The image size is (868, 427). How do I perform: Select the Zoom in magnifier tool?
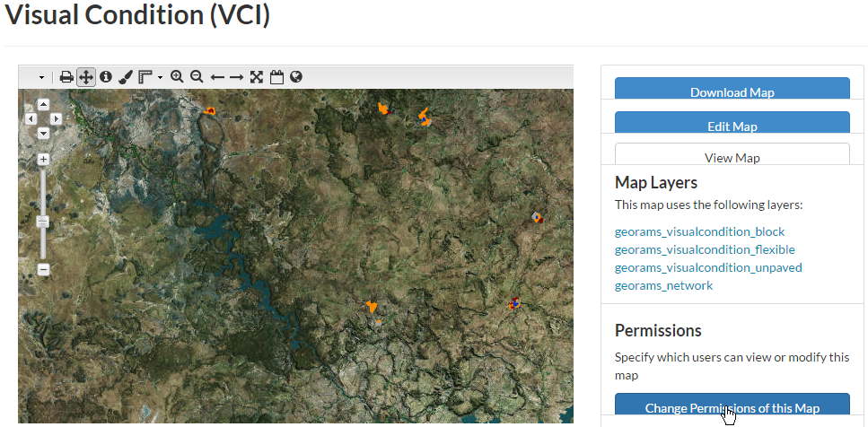177,77
